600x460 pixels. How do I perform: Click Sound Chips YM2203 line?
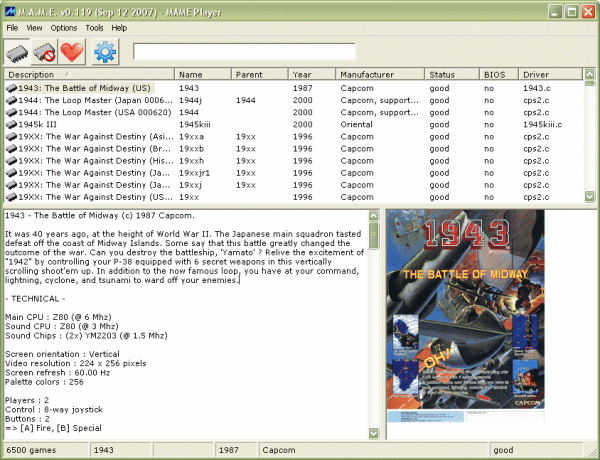86,336
